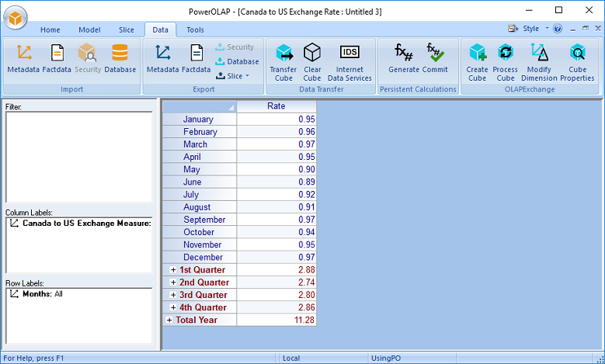Click June rate cell 0.89
The image size is (605, 364).
click(276, 182)
